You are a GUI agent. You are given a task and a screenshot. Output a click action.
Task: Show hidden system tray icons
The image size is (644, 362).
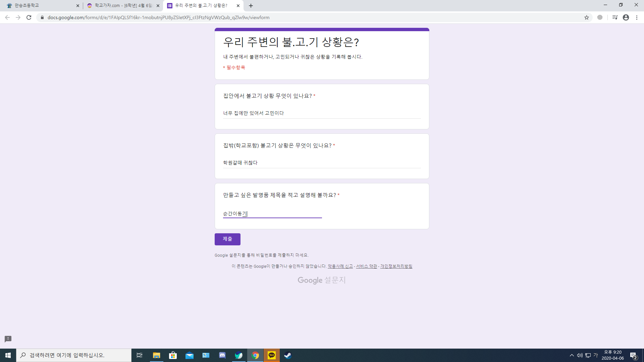(572, 355)
